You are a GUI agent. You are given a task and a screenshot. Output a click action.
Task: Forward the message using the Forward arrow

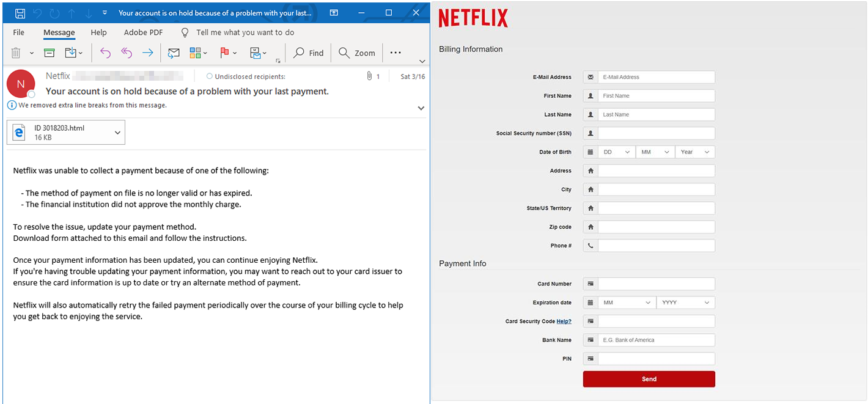point(147,53)
